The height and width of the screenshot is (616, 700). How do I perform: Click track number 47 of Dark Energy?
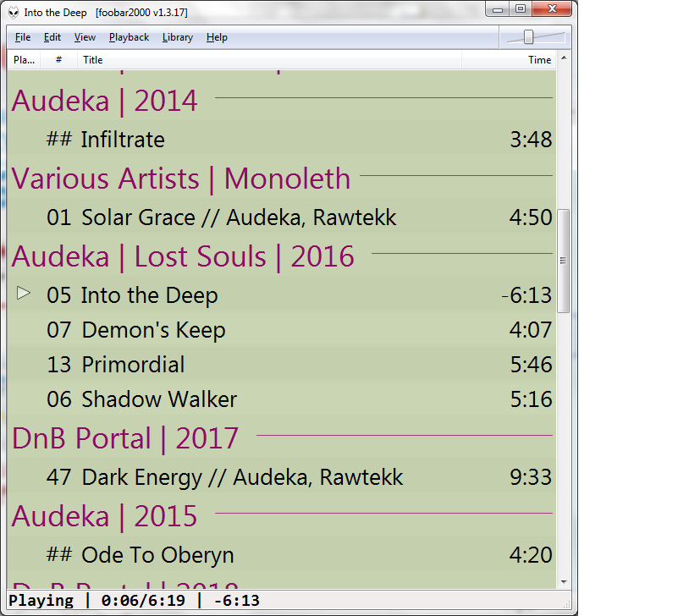coord(59,477)
